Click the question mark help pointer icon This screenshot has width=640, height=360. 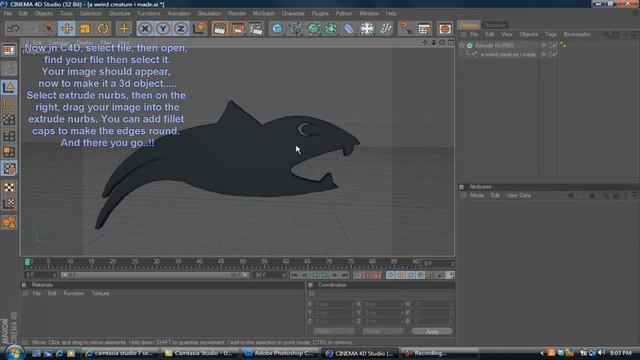coord(406,29)
